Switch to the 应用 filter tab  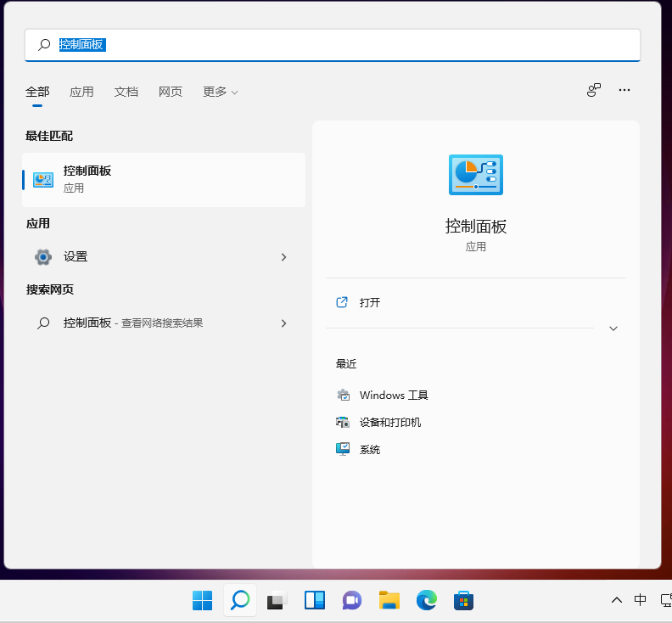81,92
